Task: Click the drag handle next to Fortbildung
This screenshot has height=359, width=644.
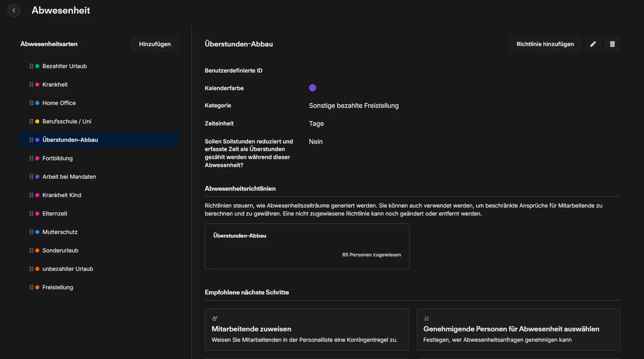Action: coord(31,158)
